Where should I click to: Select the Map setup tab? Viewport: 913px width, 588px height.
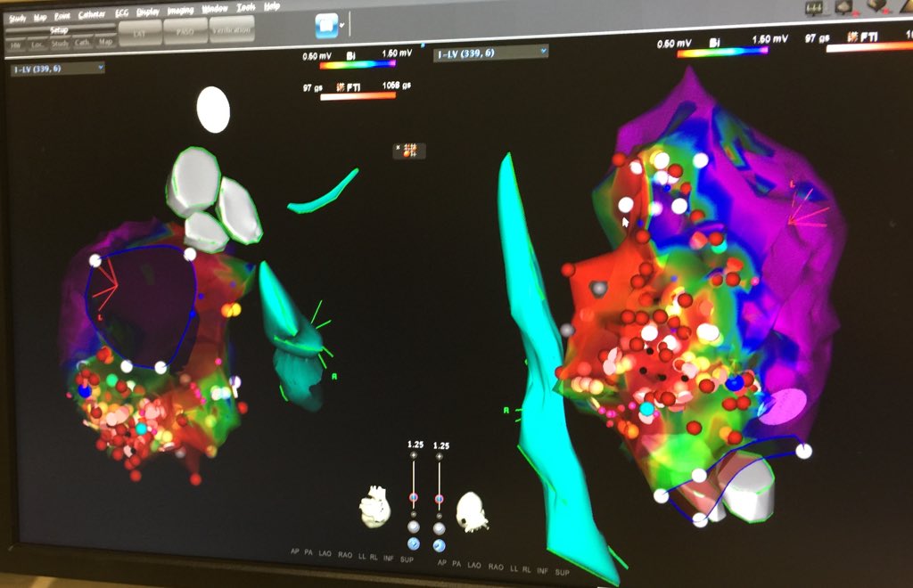click(x=105, y=42)
